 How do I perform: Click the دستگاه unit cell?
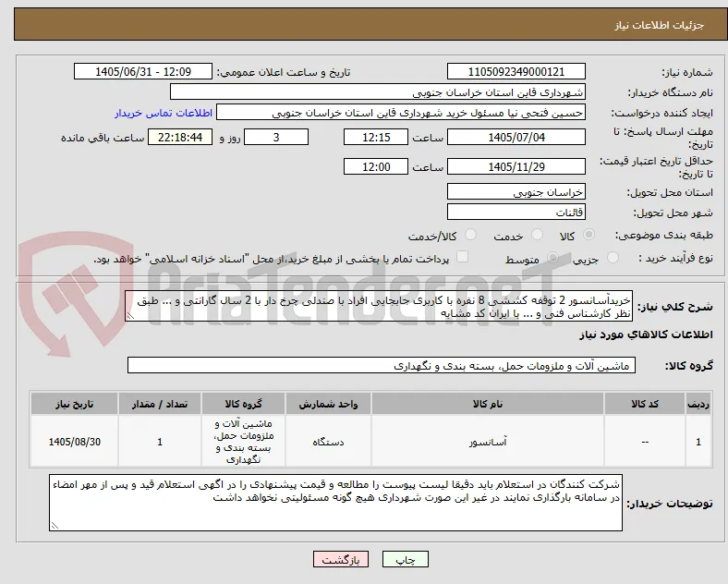[328, 442]
